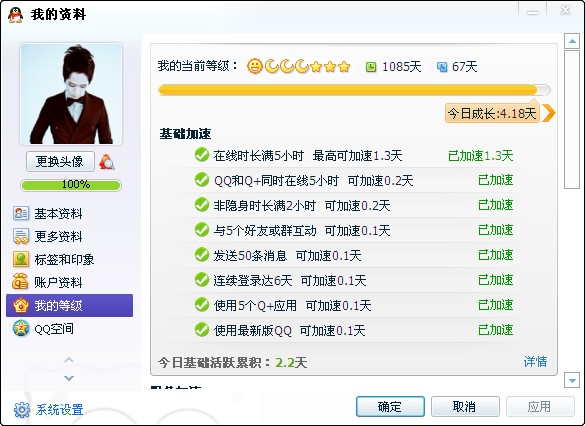585x426 pixels.
Task: Click green checkmark for 非隐身时长满2小时
Action: (202, 205)
